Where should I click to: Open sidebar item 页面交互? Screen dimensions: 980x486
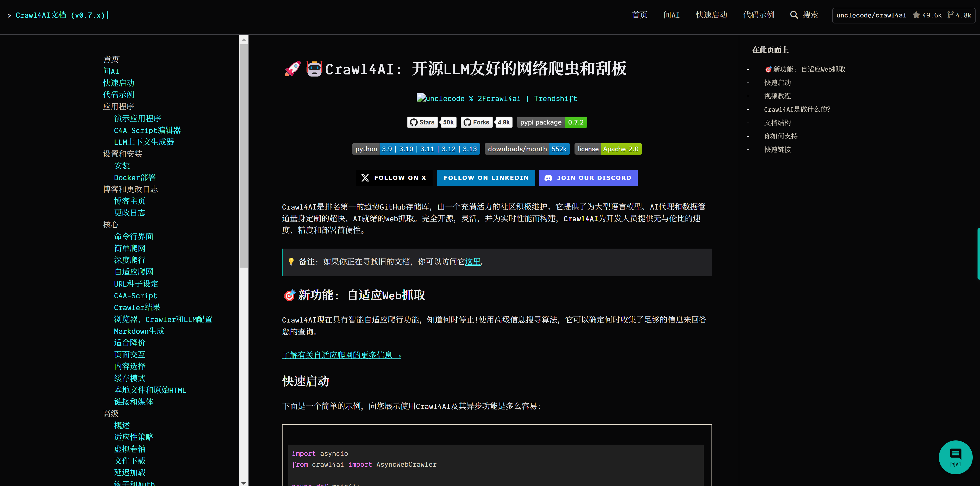coord(130,355)
